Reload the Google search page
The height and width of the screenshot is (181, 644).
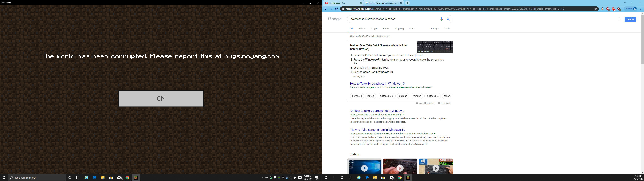(336, 9)
